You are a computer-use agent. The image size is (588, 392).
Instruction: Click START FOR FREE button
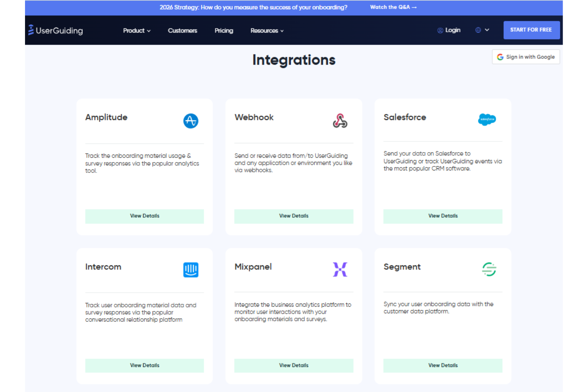(x=532, y=30)
